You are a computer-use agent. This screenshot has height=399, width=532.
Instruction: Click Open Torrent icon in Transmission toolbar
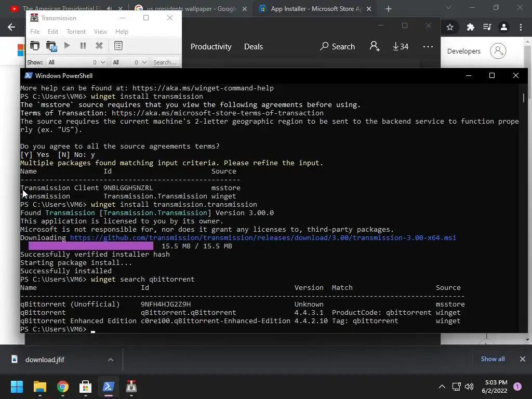point(35,46)
